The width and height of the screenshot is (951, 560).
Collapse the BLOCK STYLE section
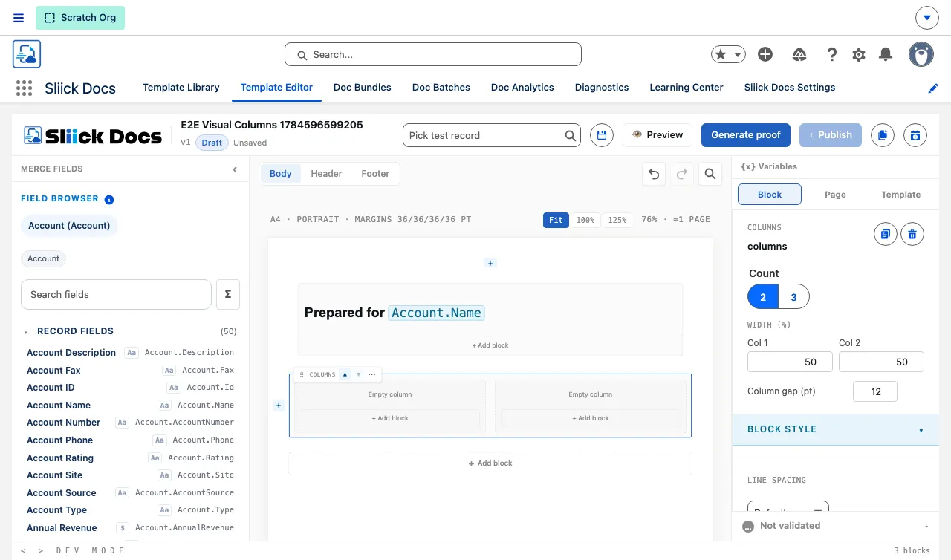coord(836,429)
